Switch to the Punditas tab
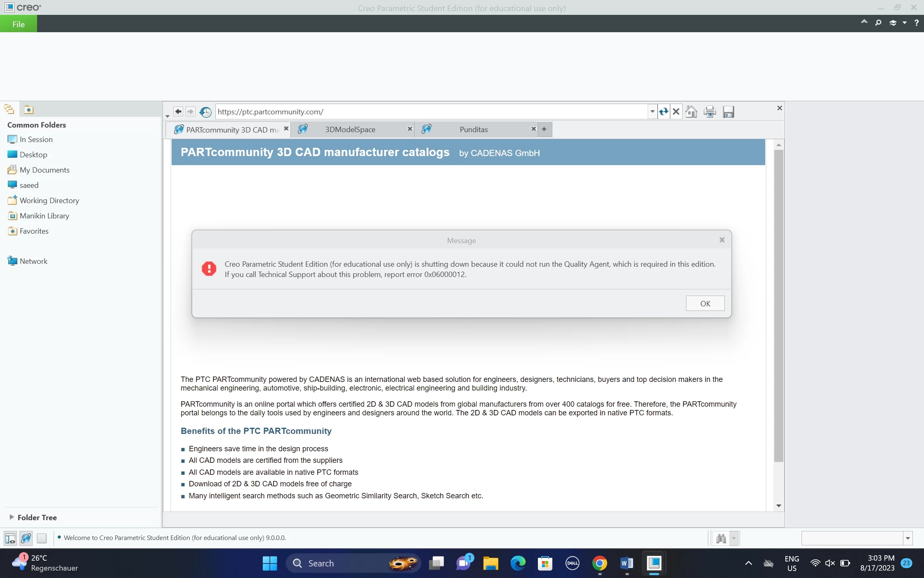This screenshot has width=924, height=578. pyautogui.click(x=474, y=130)
